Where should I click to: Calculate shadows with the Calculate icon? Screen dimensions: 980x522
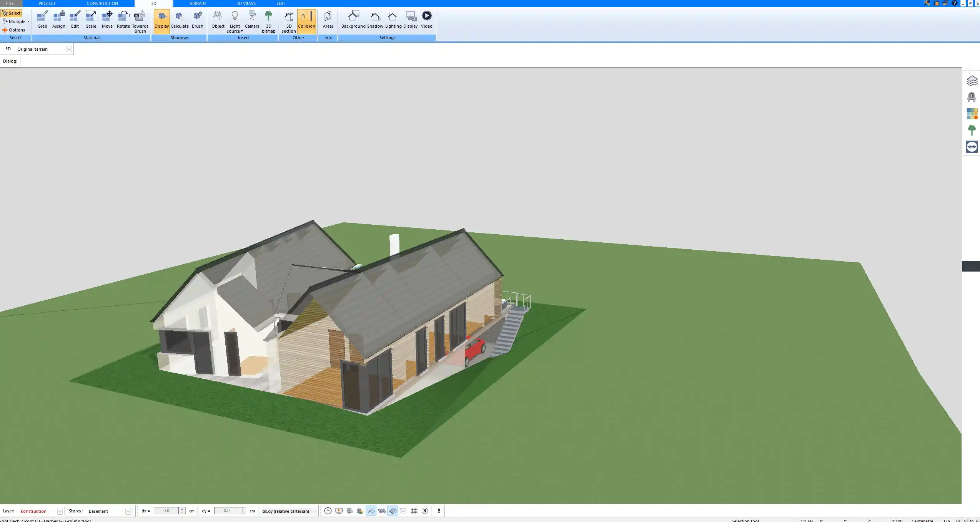click(x=180, y=20)
